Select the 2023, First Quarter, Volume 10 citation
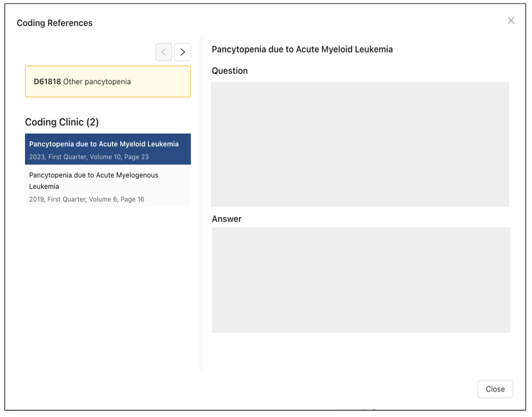Image resolution: width=532 pixels, height=417 pixels. [x=89, y=157]
